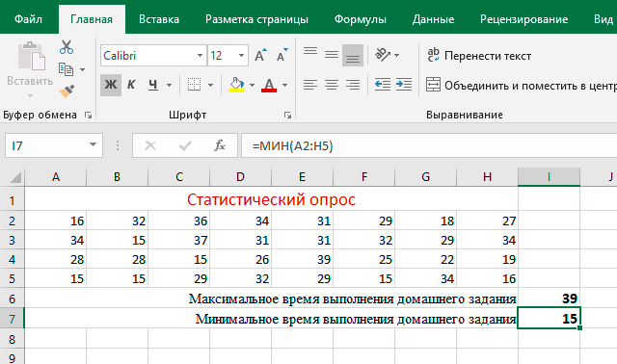The width and height of the screenshot is (617, 364).
Task: Increase indent icon
Action: [x=404, y=85]
